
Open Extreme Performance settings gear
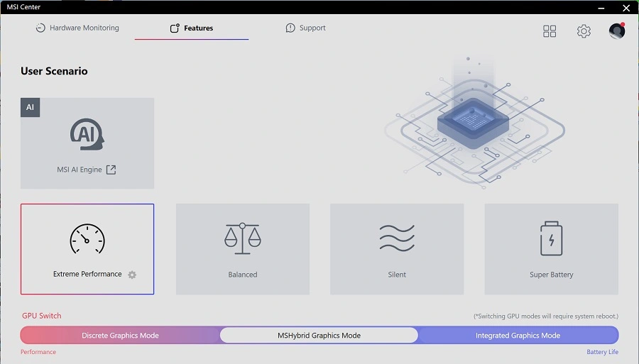[x=132, y=275]
